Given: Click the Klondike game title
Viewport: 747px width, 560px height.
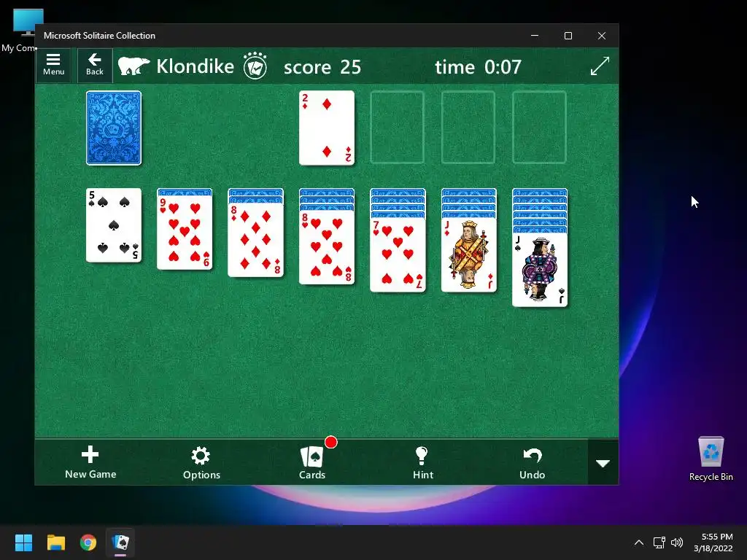Looking at the screenshot, I should click(196, 66).
